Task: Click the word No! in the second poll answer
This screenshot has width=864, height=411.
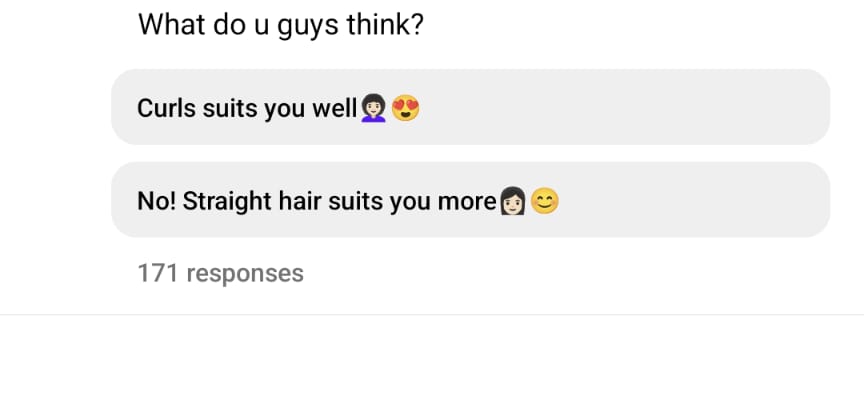Action: (156, 201)
